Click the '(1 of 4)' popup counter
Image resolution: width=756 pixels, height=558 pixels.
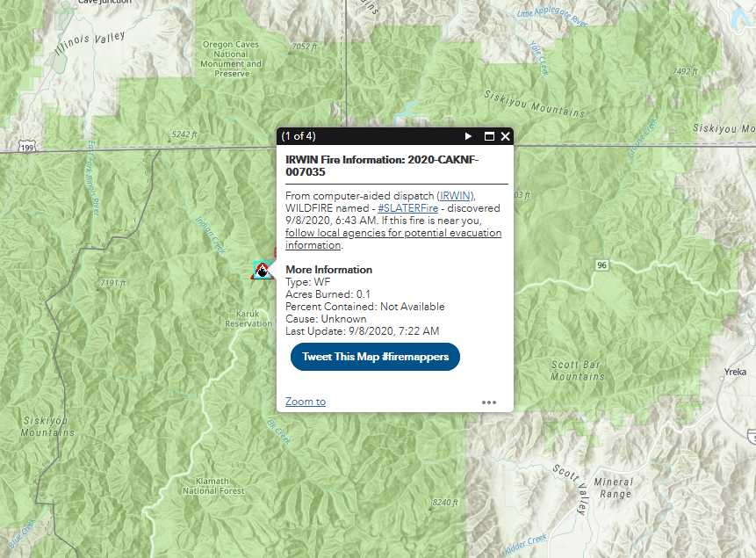point(299,136)
